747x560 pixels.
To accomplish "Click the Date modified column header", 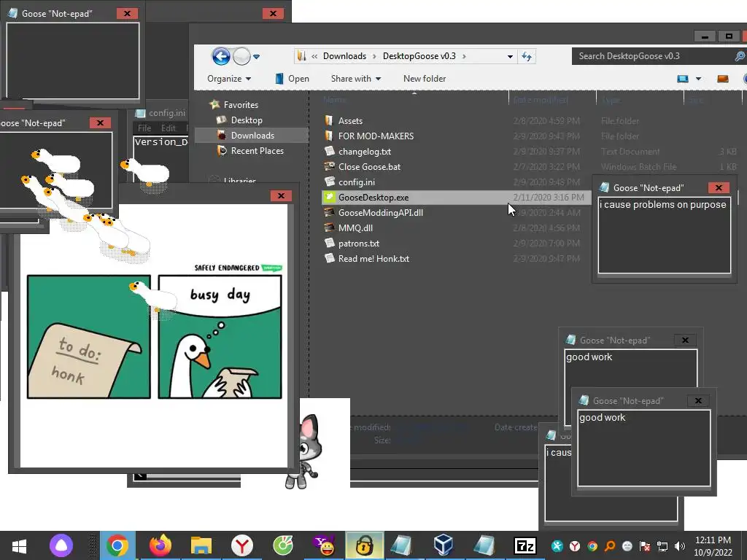I will pos(541,100).
